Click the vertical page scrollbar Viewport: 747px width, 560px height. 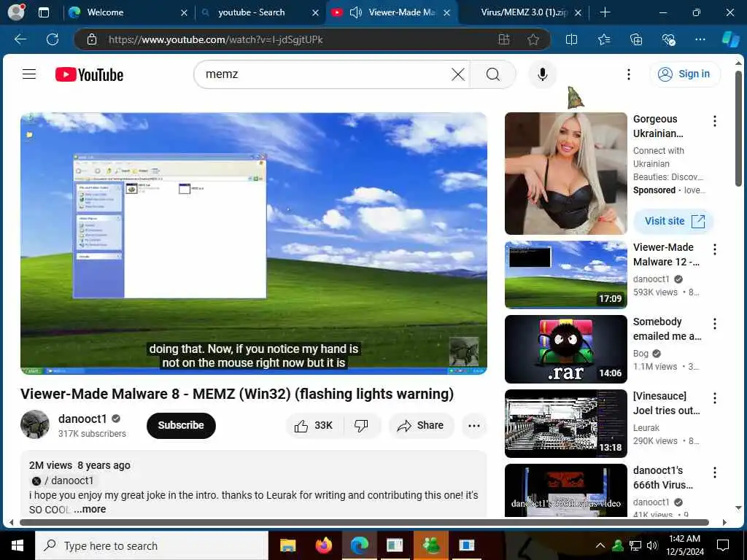(x=738, y=128)
